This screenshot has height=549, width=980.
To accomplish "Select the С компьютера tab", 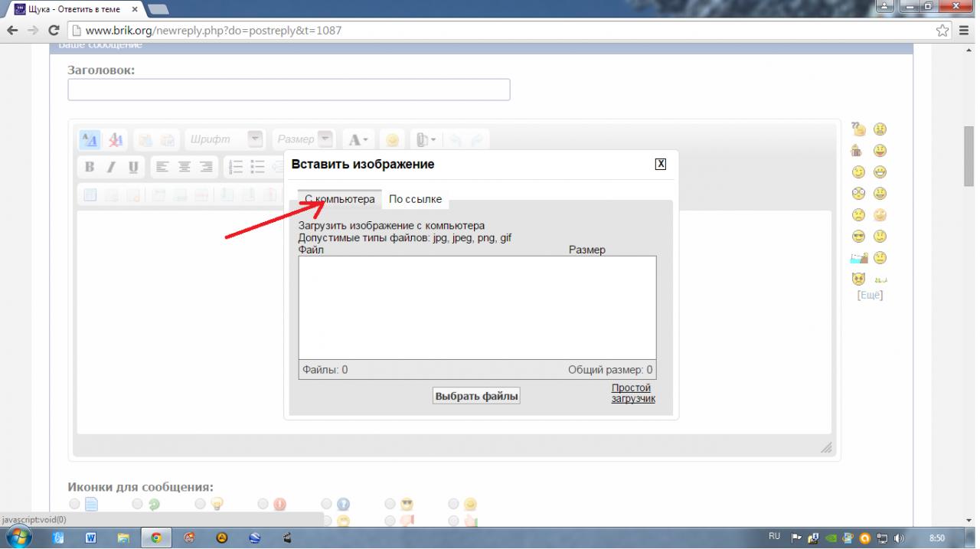I will 340,199.
